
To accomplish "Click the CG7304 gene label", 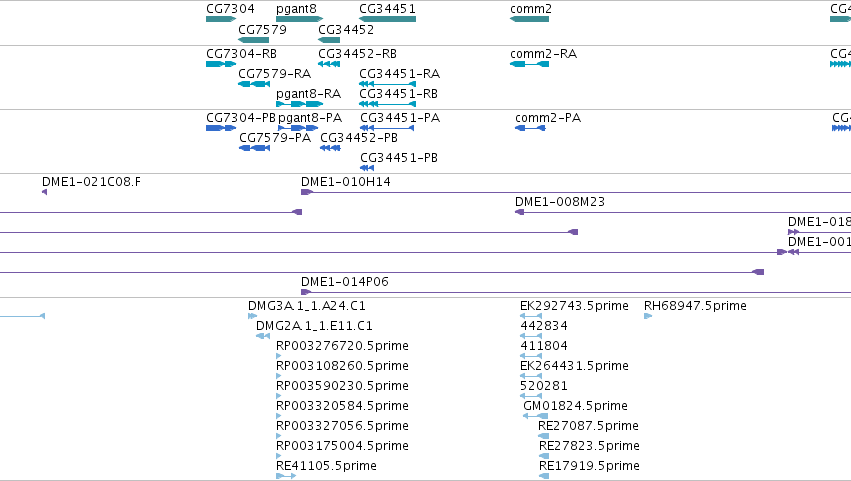I will click(230, 9).
